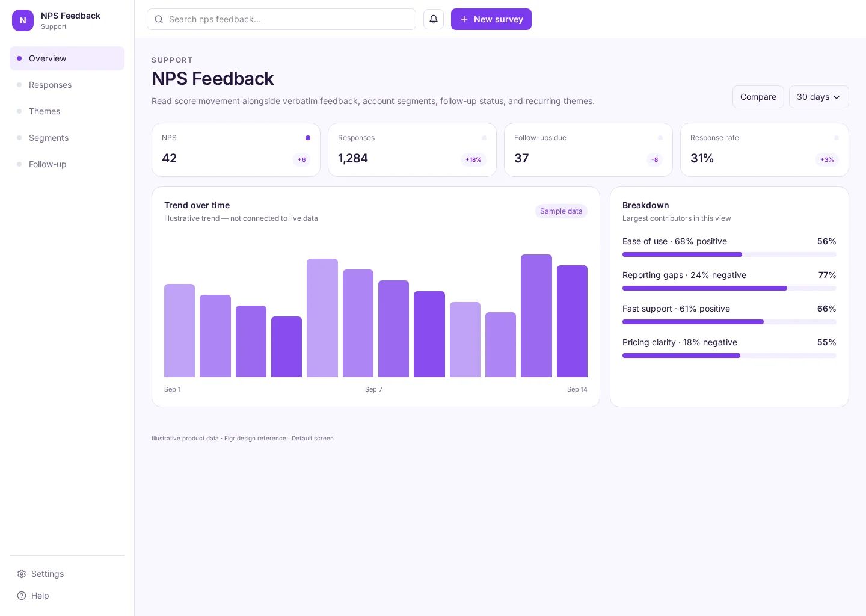866x616 pixels.
Task: Click the chart bar above Sep 7
Action: click(358, 323)
